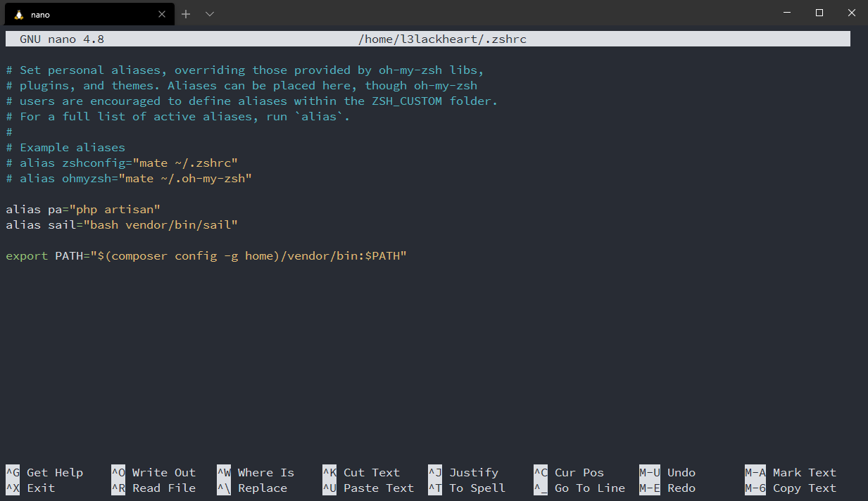Maximize the terminal window
Screen dimensions: 868x501
819,13
